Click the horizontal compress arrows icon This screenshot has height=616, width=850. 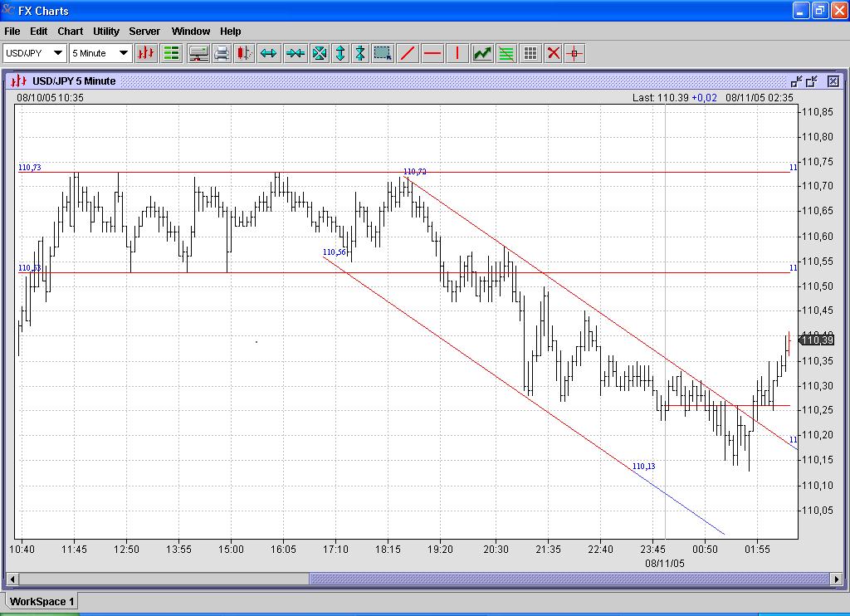[x=296, y=53]
